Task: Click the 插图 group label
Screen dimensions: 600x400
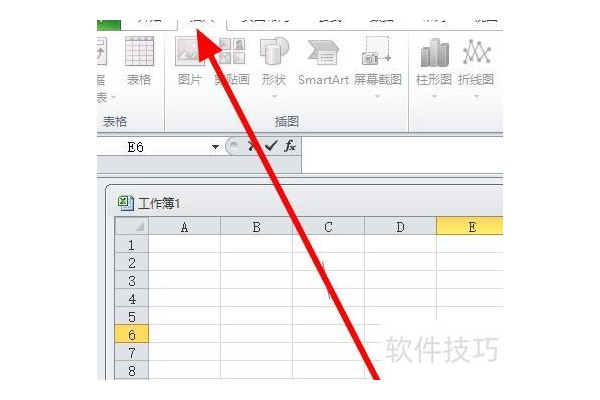Action: click(287, 122)
